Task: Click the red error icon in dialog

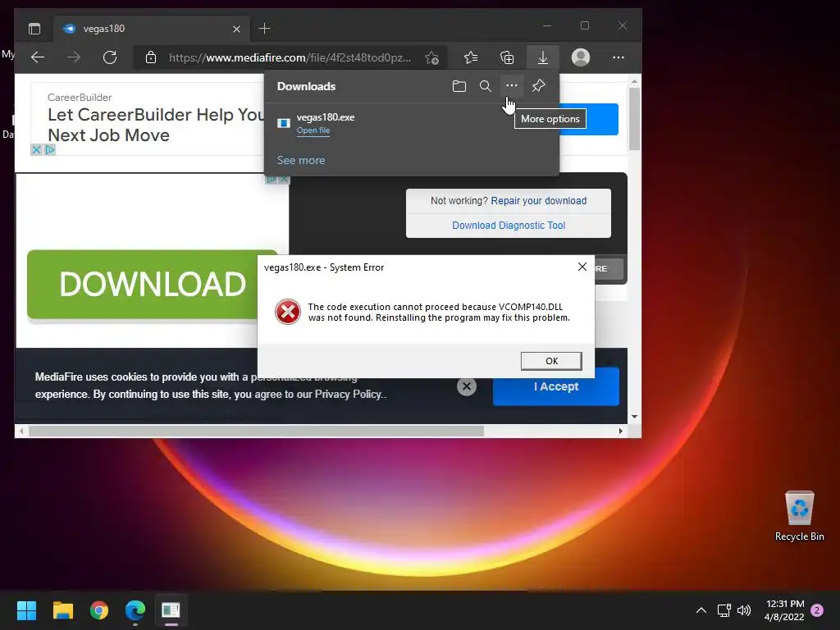Action: (288, 312)
